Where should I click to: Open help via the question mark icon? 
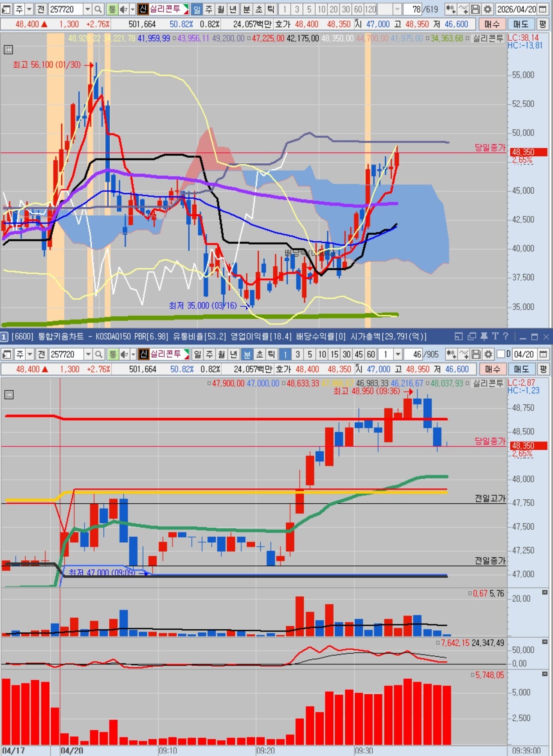pyautogui.click(x=505, y=337)
